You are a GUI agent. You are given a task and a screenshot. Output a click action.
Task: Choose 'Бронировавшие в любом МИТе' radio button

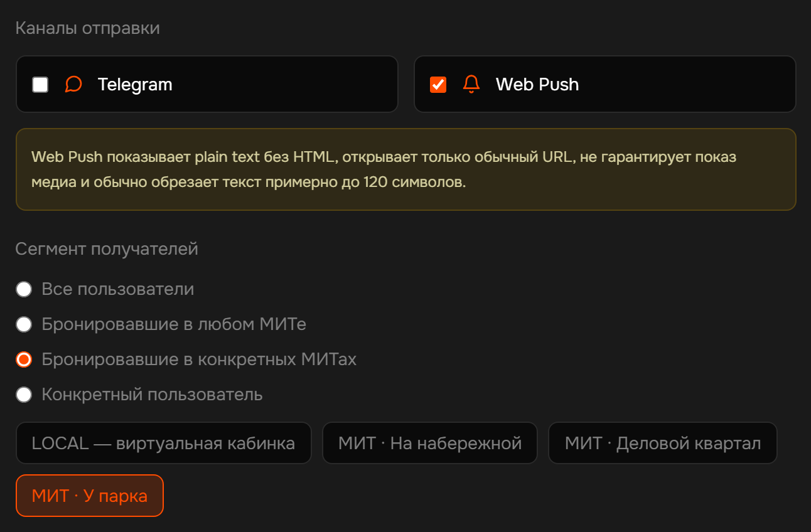[x=24, y=324]
